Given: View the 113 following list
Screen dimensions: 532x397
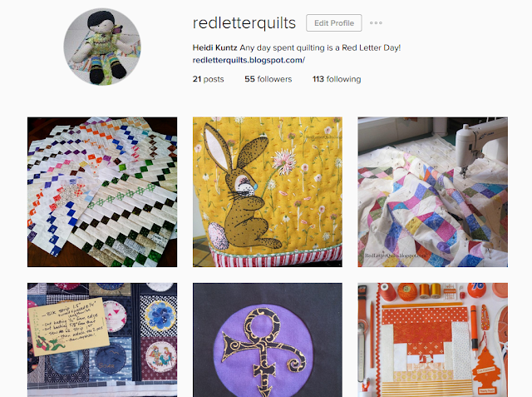Looking at the screenshot, I should click(337, 79).
